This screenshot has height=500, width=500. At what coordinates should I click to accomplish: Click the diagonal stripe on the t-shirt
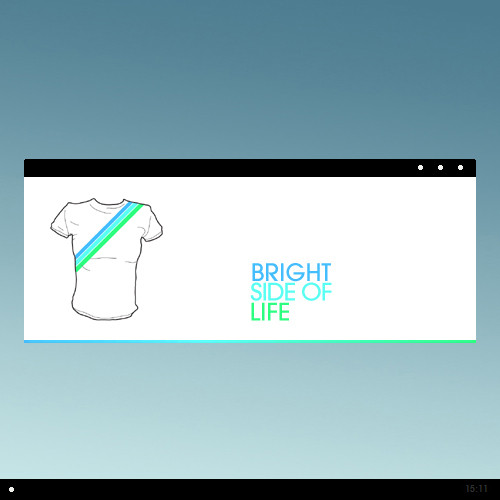[109, 237]
